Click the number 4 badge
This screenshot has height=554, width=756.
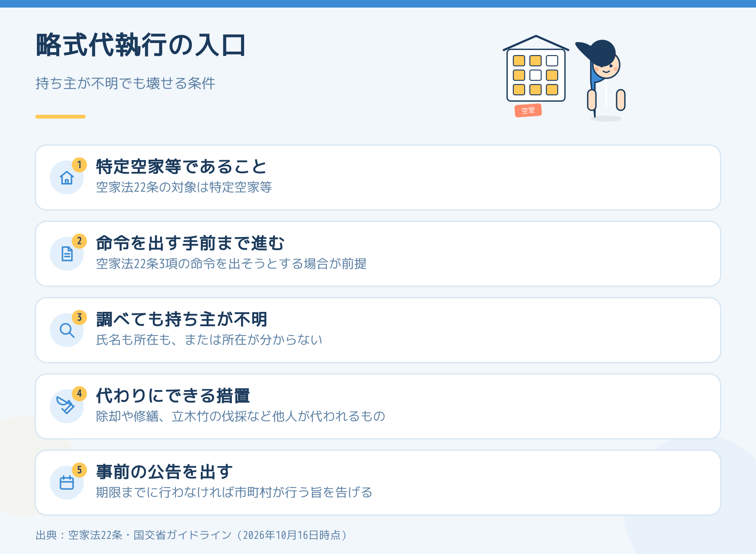(79, 394)
